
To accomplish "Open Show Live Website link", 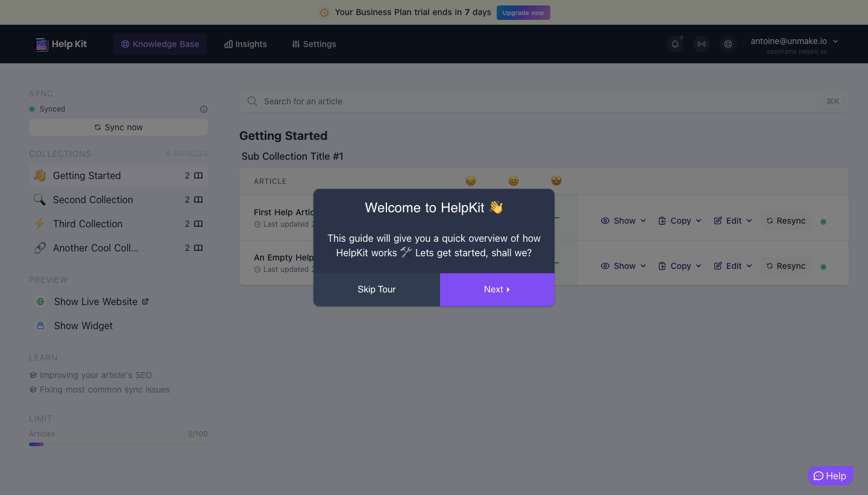I will point(101,301).
